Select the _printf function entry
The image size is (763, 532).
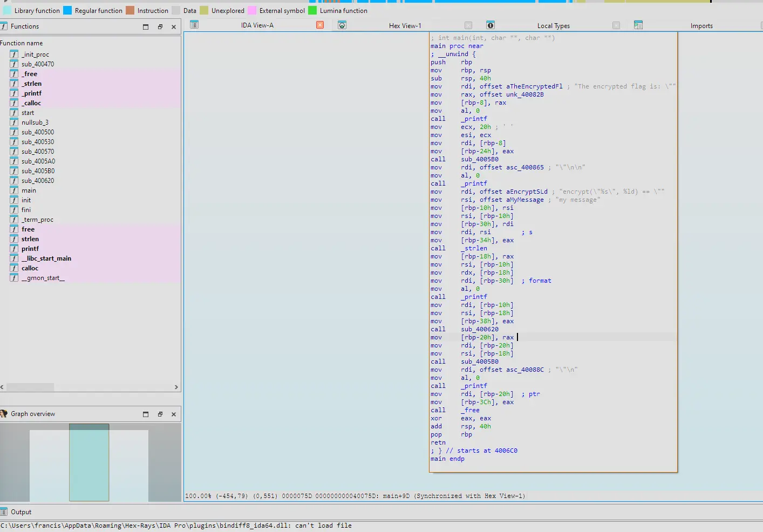tap(32, 93)
